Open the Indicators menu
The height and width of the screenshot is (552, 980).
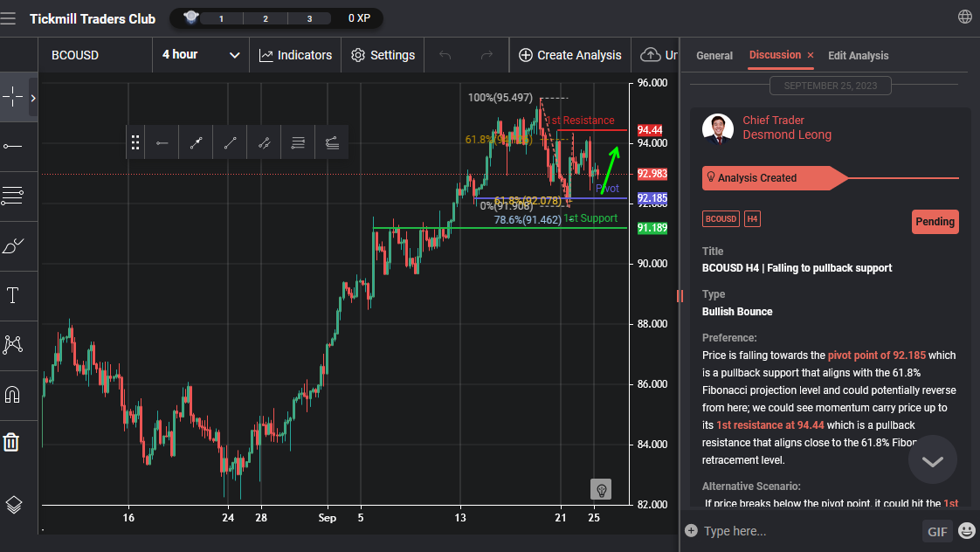click(x=295, y=55)
